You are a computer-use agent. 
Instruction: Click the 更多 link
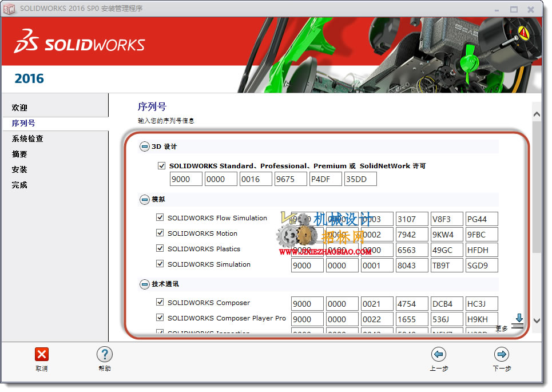502,328
